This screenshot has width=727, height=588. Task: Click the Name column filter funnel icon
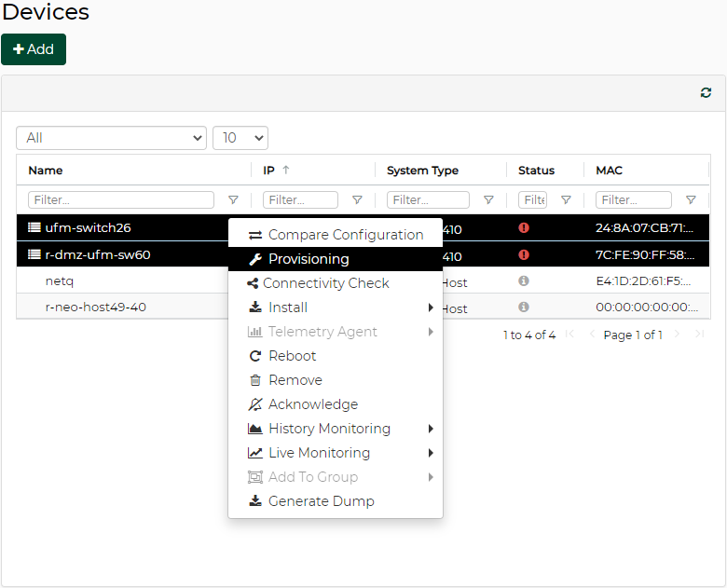click(233, 200)
